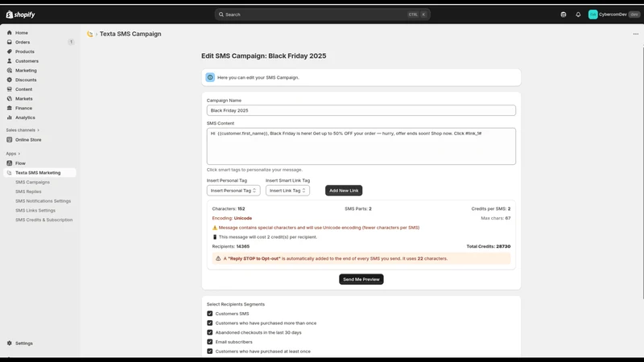Uncheck Customers who have purchased more than once
The height and width of the screenshot is (362, 644).
210,323
